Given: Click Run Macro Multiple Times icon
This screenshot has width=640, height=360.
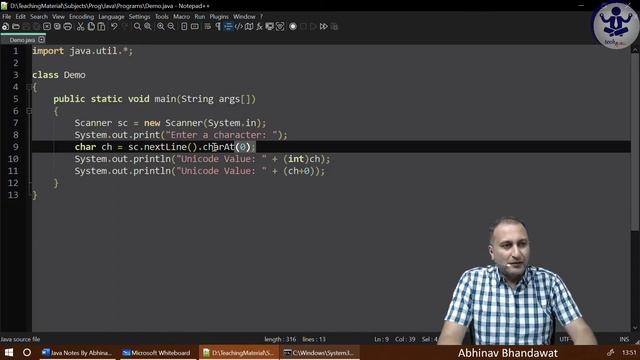Looking at the screenshot, I should (x=324, y=27).
